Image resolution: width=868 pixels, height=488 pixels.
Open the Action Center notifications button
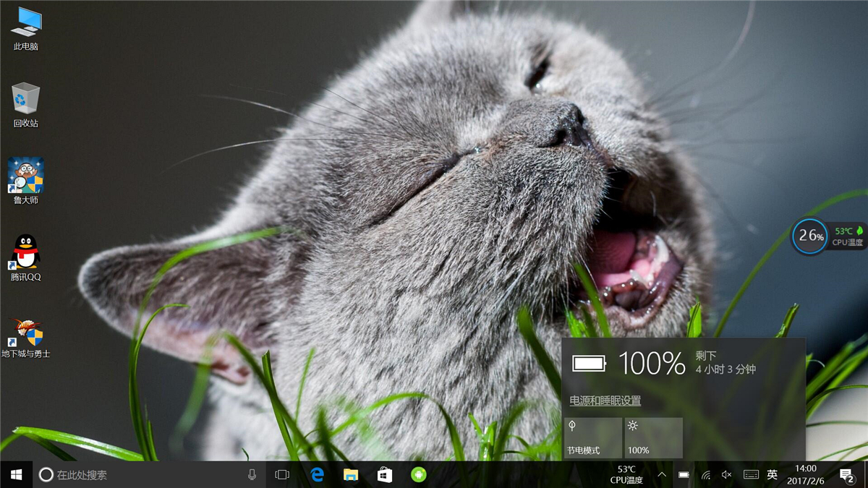846,475
